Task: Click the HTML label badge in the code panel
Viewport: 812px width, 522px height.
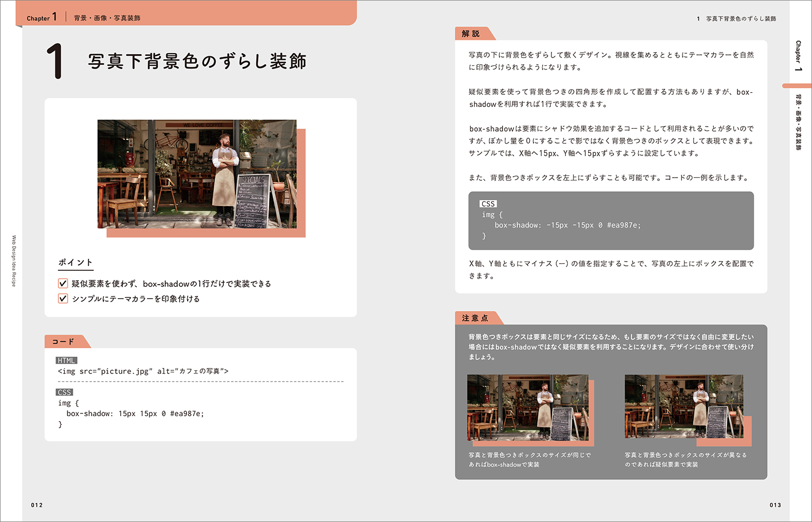Action: click(x=66, y=360)
